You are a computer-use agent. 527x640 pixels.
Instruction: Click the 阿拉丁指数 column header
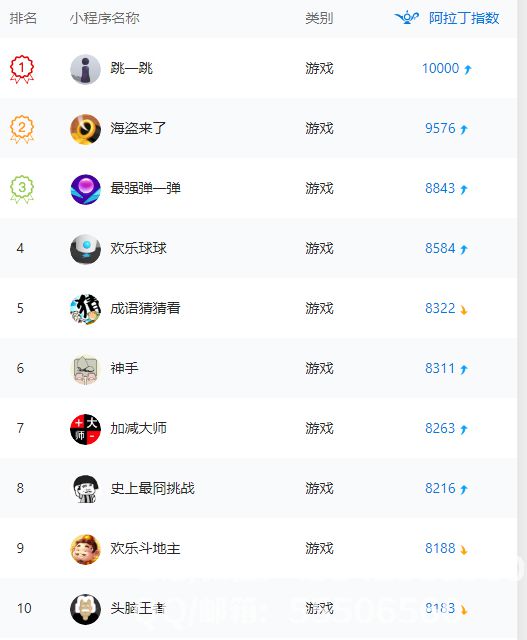coord(464,18)
